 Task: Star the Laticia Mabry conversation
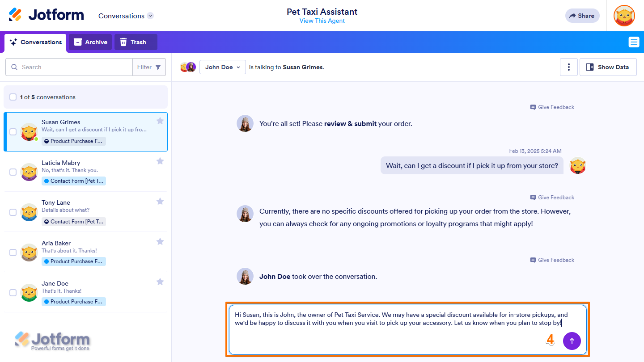click(x=160, y=161)
